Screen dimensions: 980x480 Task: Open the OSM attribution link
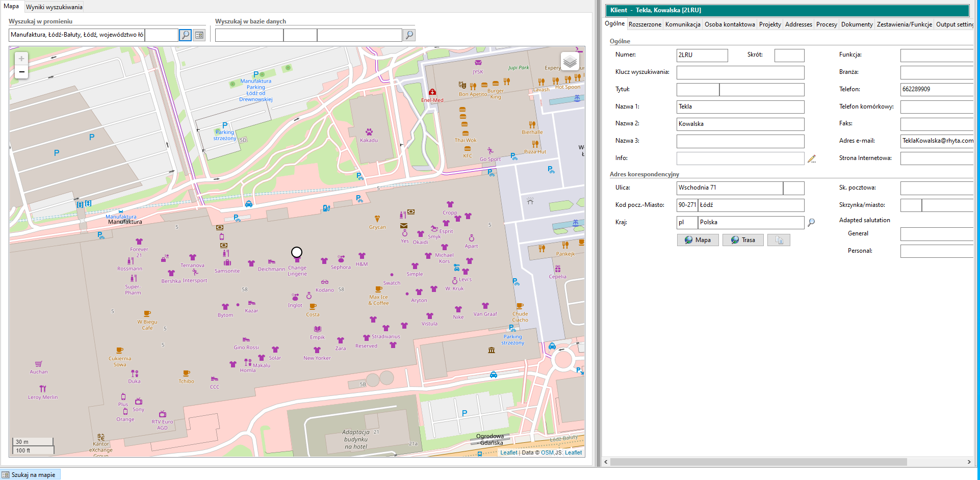[547, 452]
